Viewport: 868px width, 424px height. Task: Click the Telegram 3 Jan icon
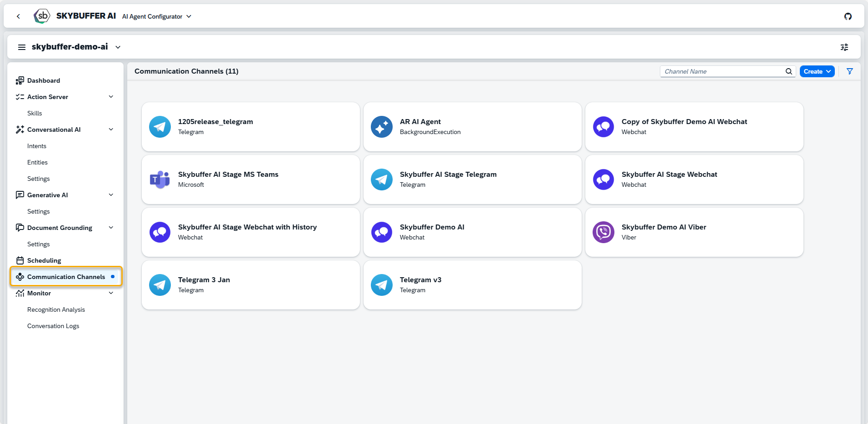coord(160,285)
